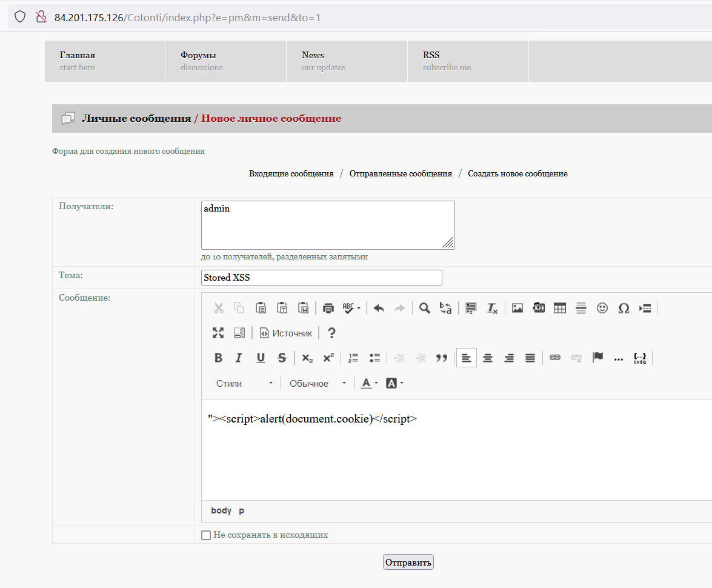The width and height of the screenshot is (712, 588).
Task: Toggle Bold formatting
Action: pyautogui.click(x=218, y=358)
